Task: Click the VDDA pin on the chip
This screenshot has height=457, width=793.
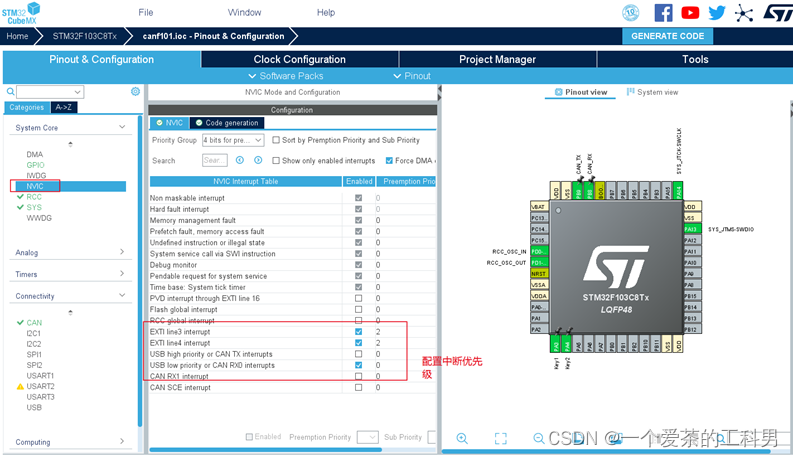Action: coord(539,296)
